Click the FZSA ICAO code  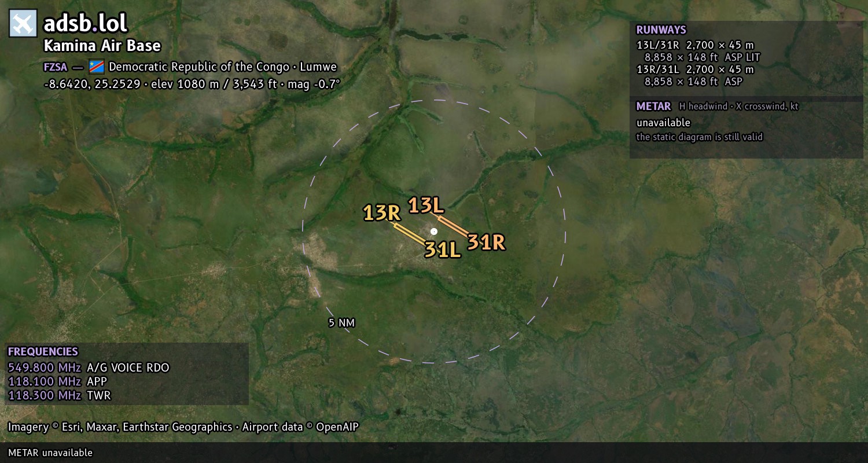click(x=56, y=67)
